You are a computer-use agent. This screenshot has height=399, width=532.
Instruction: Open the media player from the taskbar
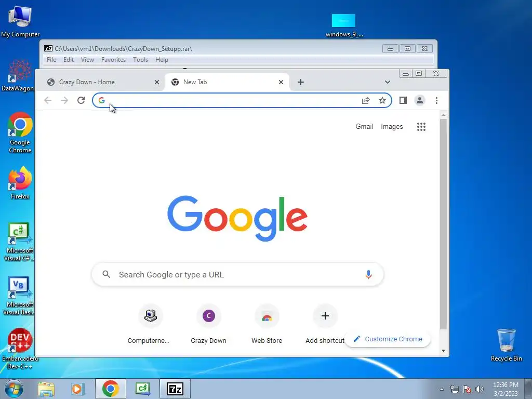[77, 389]
